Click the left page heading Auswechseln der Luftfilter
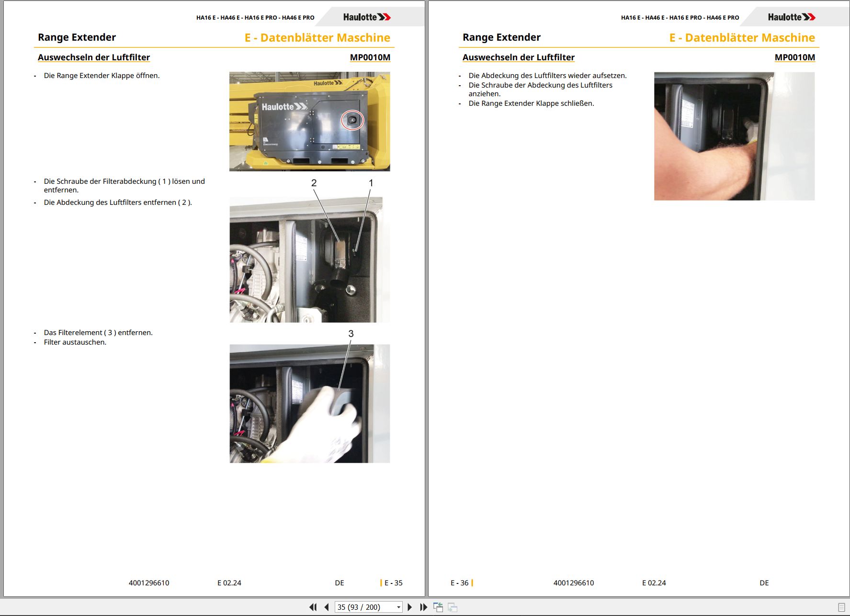 [94, 57]
